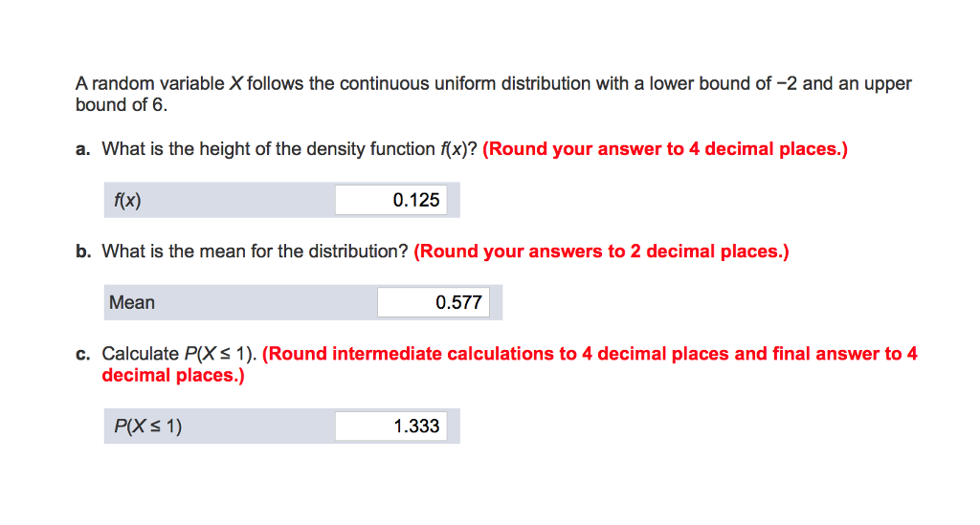980x525 pixels.
Task: Click the f(x) row label
Action: [127, 201]
